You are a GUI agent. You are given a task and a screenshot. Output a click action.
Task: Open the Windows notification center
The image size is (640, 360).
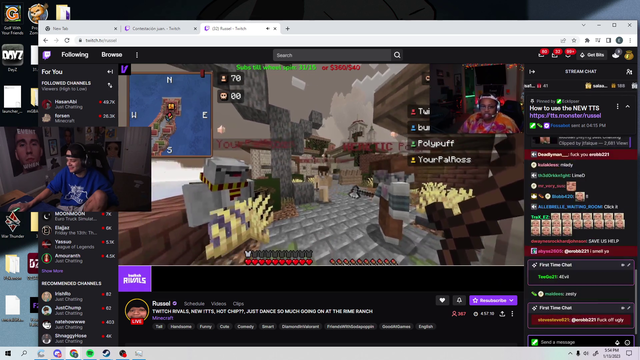(629, 353)
